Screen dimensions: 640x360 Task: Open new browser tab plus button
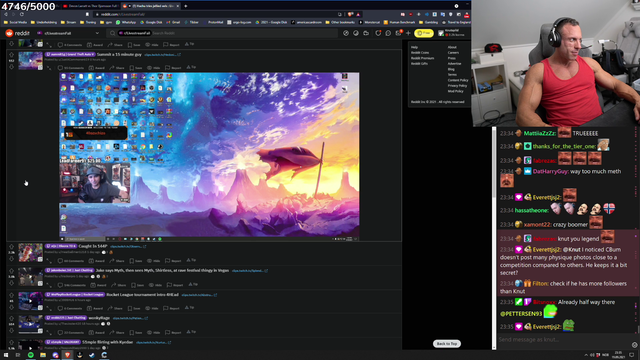[x=186, y=6]
